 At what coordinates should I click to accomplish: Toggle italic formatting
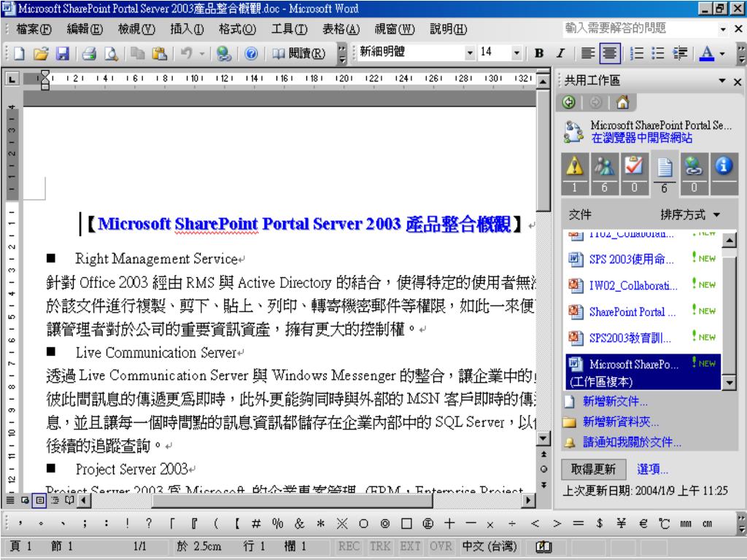pyautogui.click(x=561, y=53)
